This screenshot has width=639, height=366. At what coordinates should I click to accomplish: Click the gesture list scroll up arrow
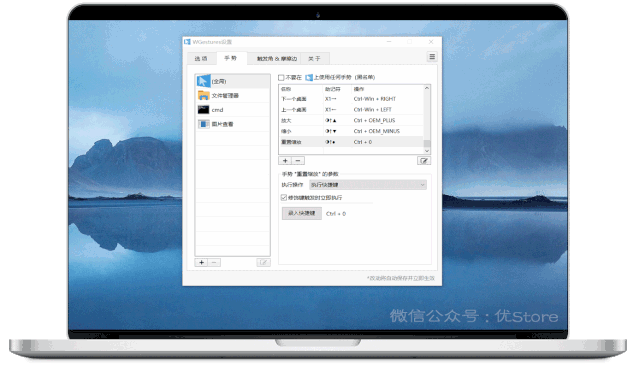coord(427,88)
